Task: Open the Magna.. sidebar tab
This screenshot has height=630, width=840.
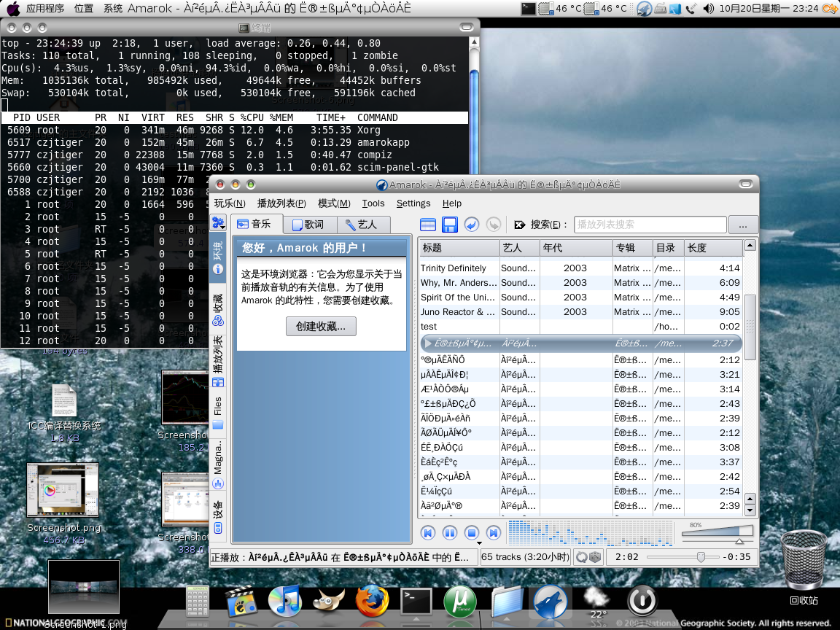Action: pos(218,465)
